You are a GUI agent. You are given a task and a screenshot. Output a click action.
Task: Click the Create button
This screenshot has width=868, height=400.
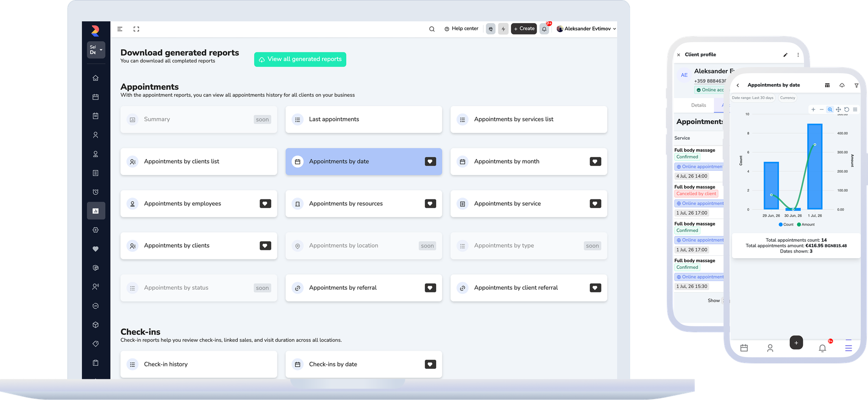(524, 29)
